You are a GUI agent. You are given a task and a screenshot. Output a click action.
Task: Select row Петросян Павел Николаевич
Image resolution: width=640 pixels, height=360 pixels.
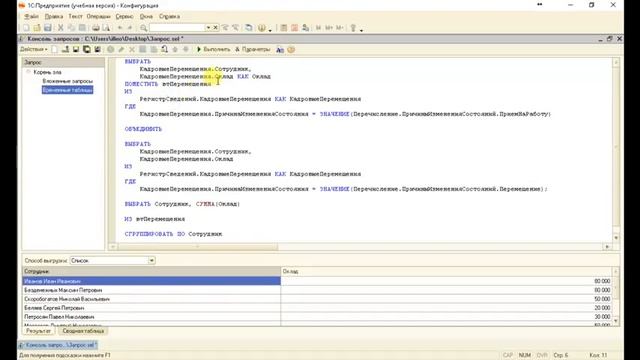point(151,317)
